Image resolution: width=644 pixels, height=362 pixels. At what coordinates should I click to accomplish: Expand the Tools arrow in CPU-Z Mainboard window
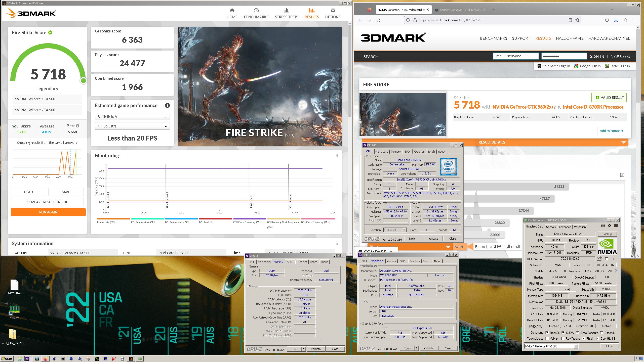(x=417, y=348)
